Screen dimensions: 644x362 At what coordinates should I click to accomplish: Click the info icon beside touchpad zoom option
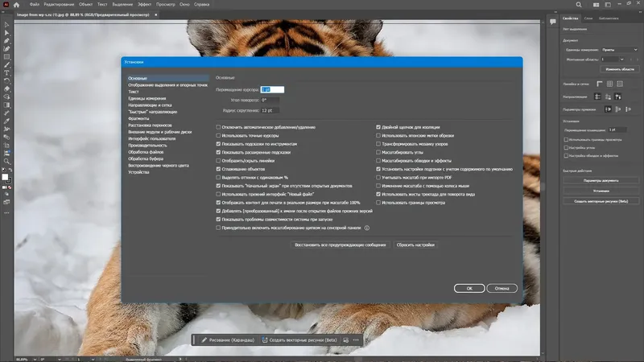(367, 228)
